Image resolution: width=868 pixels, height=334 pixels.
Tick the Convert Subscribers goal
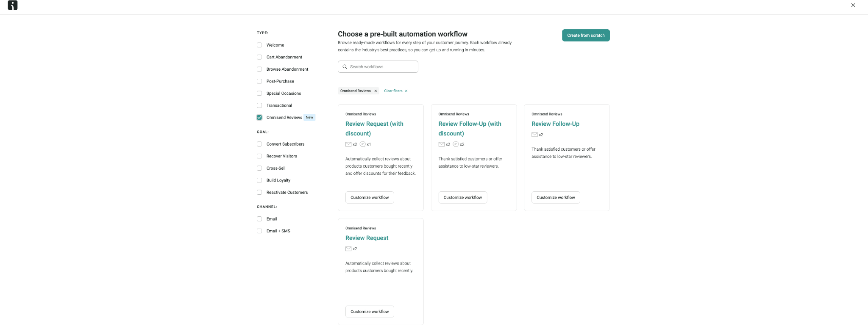tap(259, 144)
